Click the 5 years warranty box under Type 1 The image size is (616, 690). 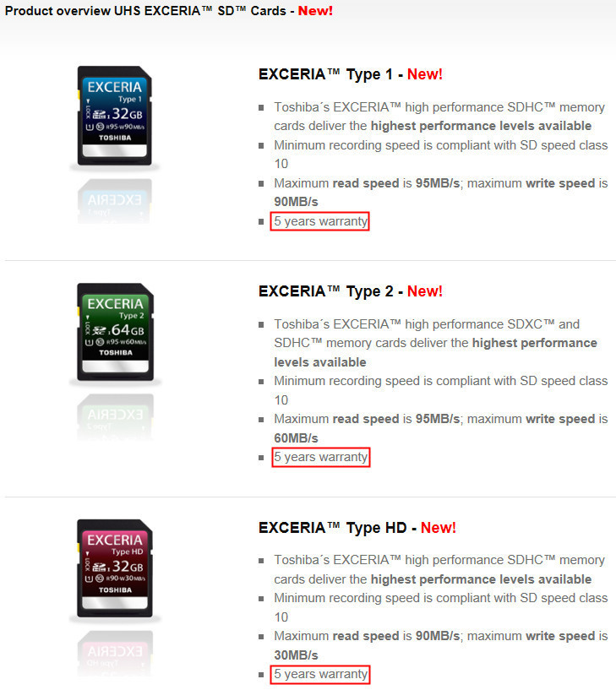pos(319,221)
